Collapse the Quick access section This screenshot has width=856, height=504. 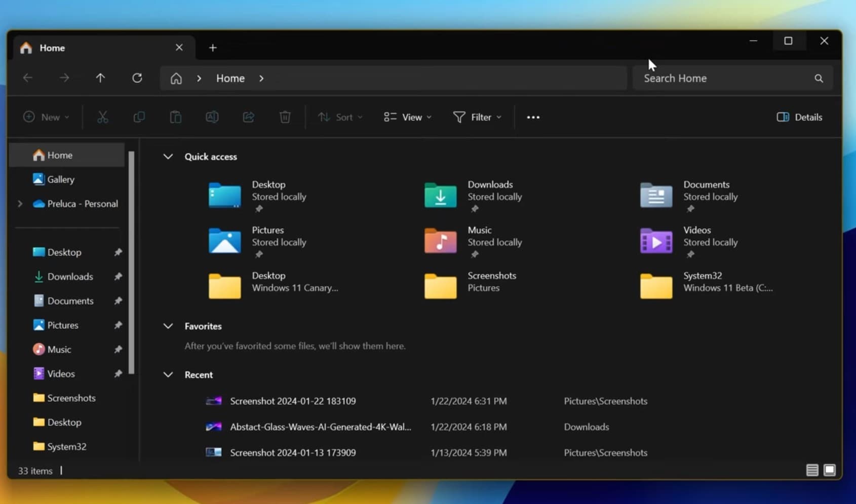168,156
